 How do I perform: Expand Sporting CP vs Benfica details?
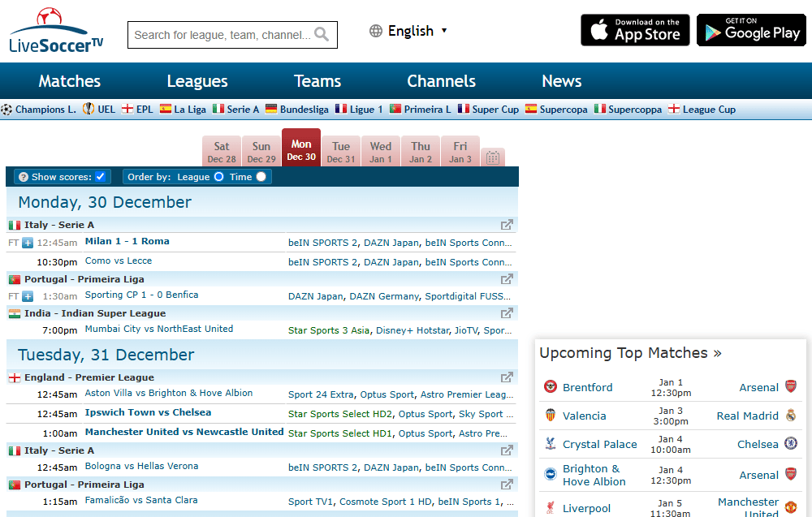pyautogui.click(x=28, y=296)
